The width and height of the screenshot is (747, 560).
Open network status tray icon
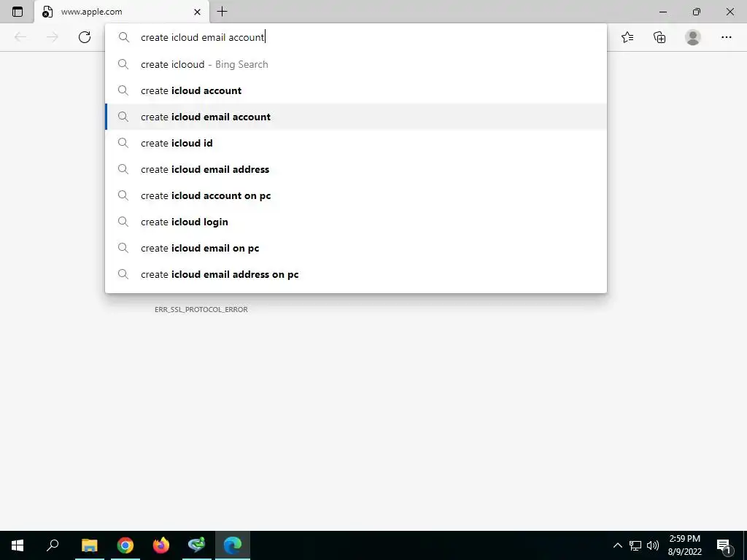coord(635,545)
